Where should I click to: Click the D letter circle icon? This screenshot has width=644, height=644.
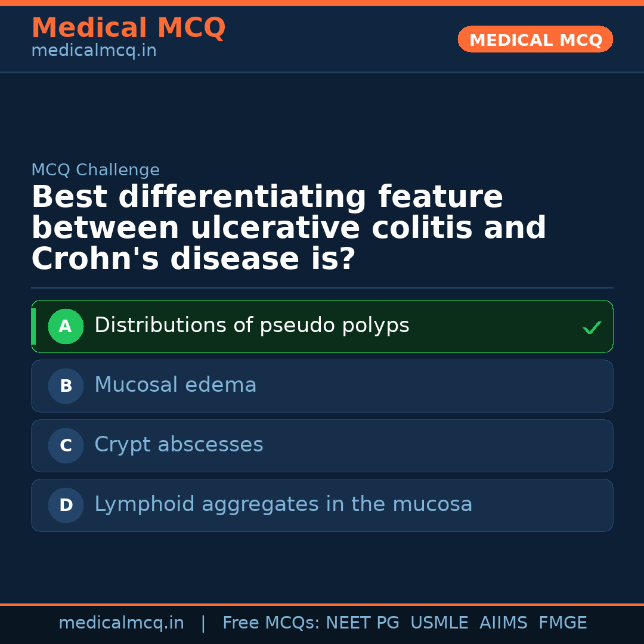point(66,505)
